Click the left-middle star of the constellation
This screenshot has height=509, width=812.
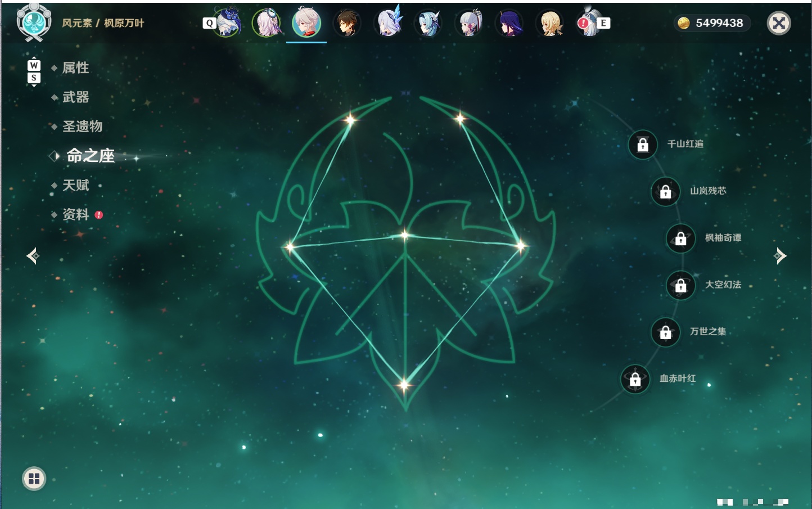(x=290, y=246)
